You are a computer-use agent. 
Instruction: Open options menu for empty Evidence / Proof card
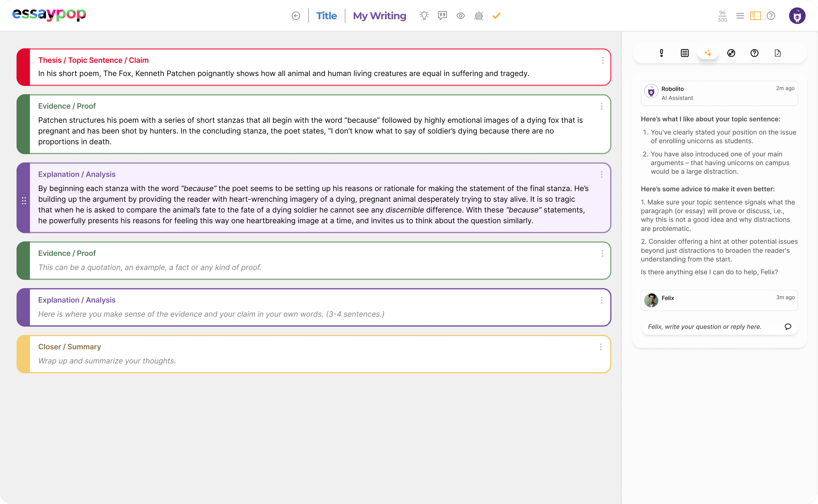pyautogui.click(x=602, y=254)
